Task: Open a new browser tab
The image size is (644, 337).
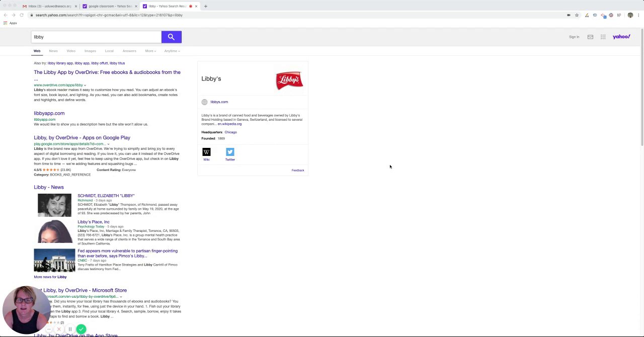Action: click(205, 6)
